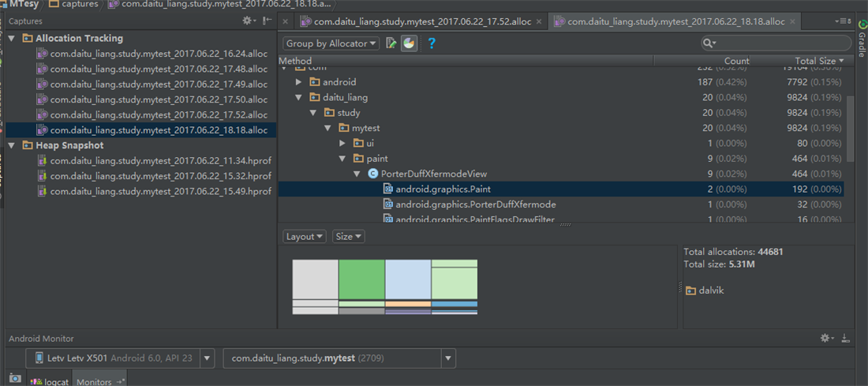Screen dimensions: 868x386
Task: Click the Gradle side panel icon
Action: pyautogui.click(x=862, y=25)
